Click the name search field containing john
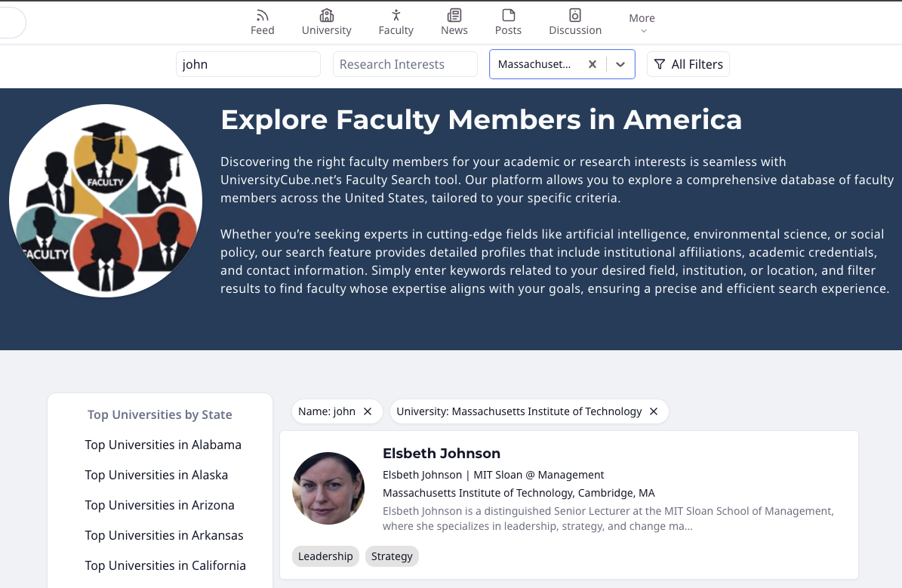This screenshot has height=588, width=902. [248, 64]
